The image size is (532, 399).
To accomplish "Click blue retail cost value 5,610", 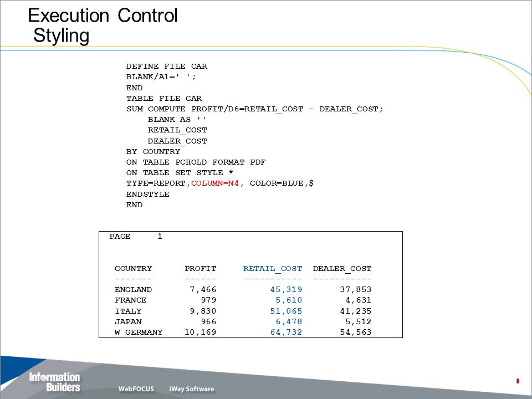I will click(289, 300).
